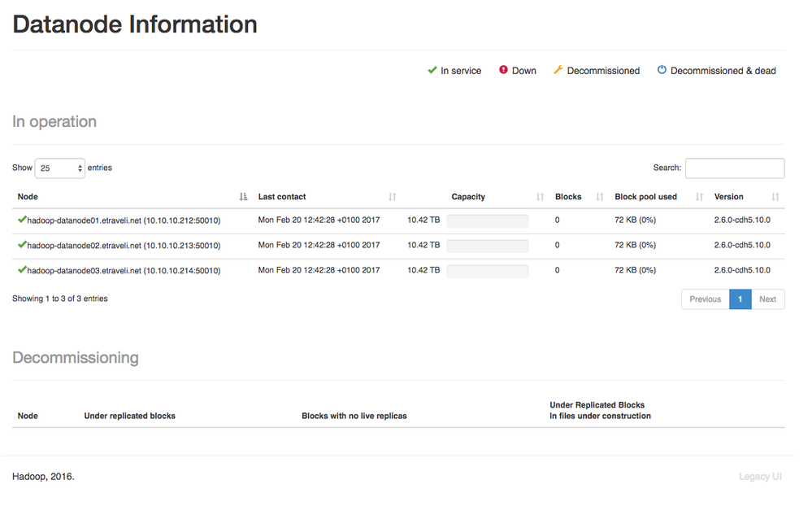The image size is (812, 528).
Task: Go to the Previous page
Action: (x=706, y=299)
